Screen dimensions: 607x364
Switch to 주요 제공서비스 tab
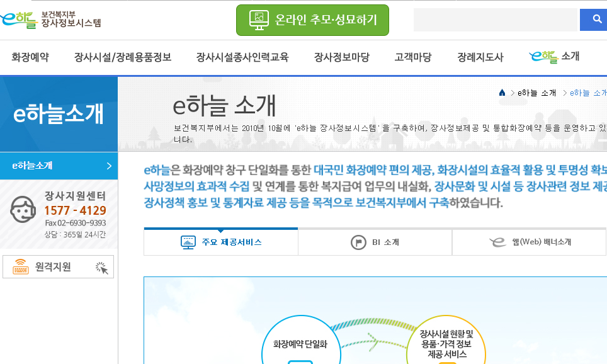point(220,242)
